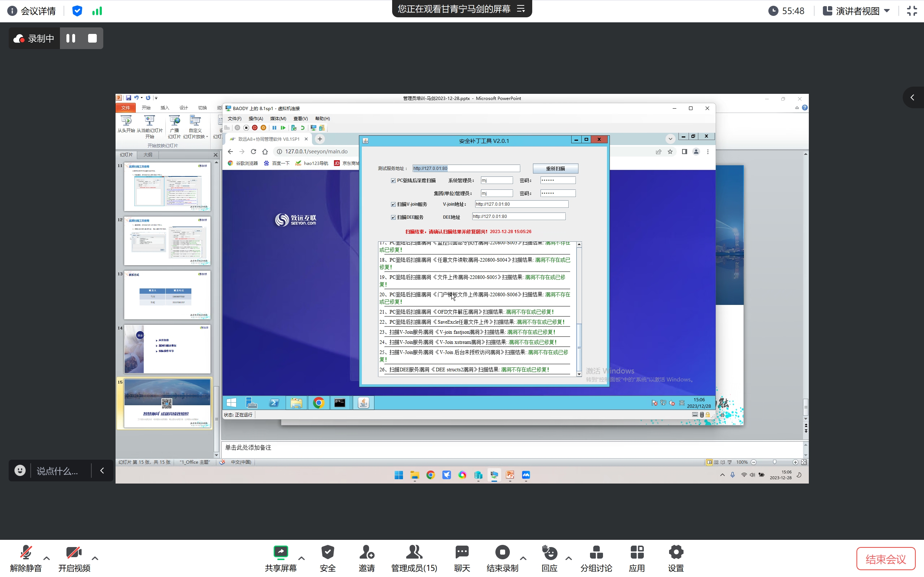
Task: Open the security shield icon
Action: [x=77, y=11]
